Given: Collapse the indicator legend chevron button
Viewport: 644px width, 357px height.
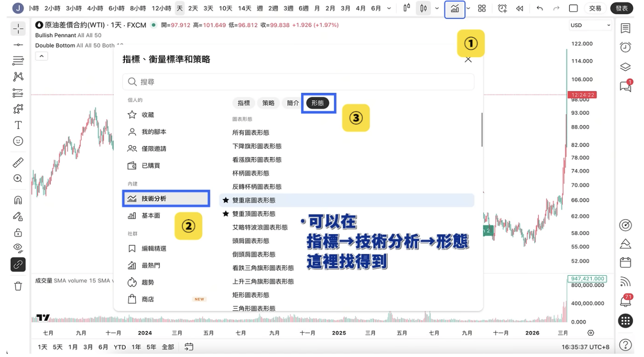Looking at the screenshot, I should pyautogui.click(x=42, y=56).
